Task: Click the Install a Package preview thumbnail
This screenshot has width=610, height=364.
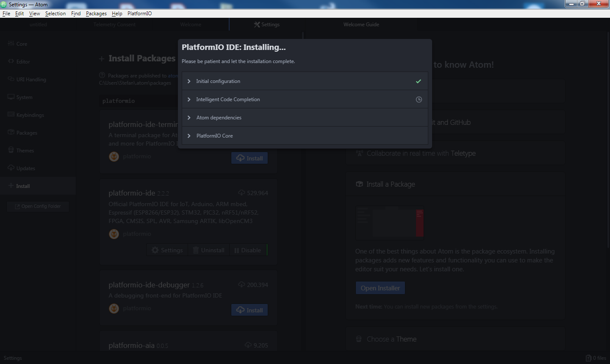Action: [x=390, y=223]
